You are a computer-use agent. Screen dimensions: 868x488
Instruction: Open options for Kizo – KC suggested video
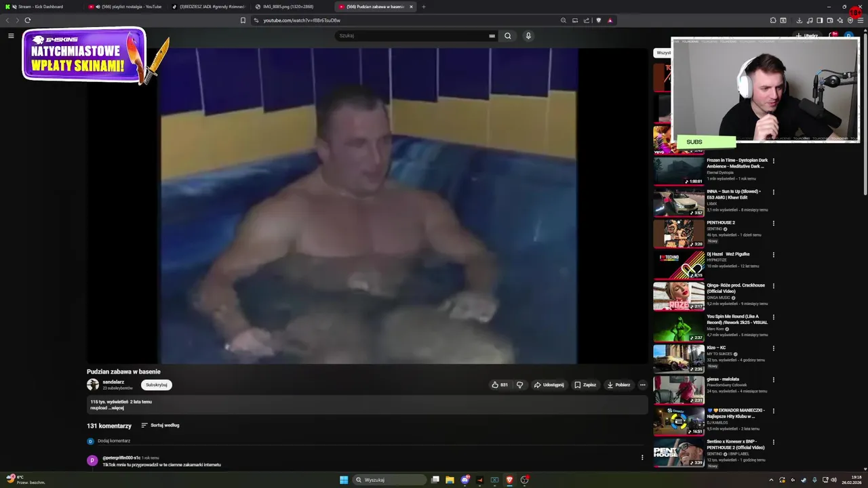774,348
